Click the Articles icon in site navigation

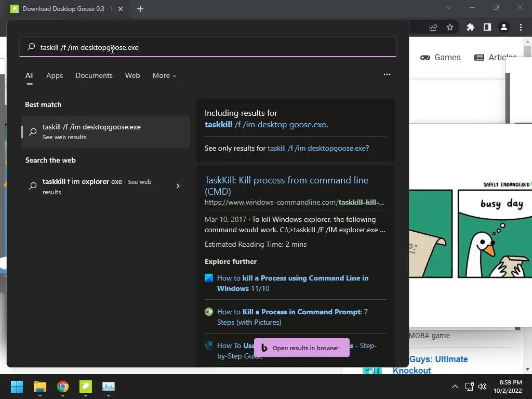click(x=479, y=58)
